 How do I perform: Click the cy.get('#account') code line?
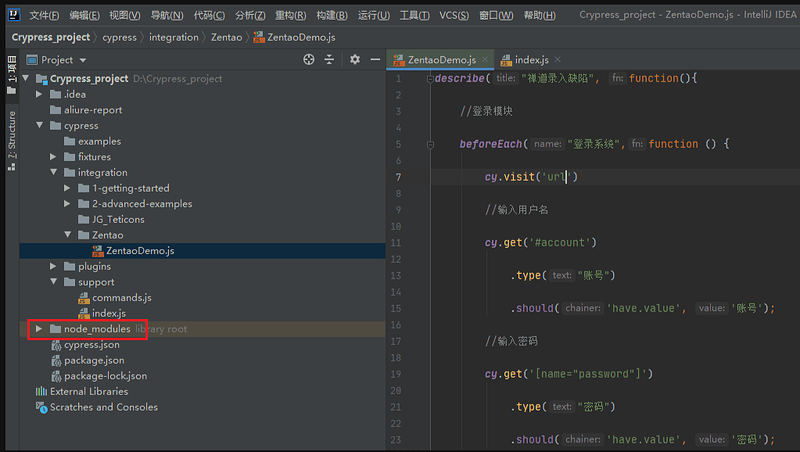pyautogui.click(x=540, y=242)
